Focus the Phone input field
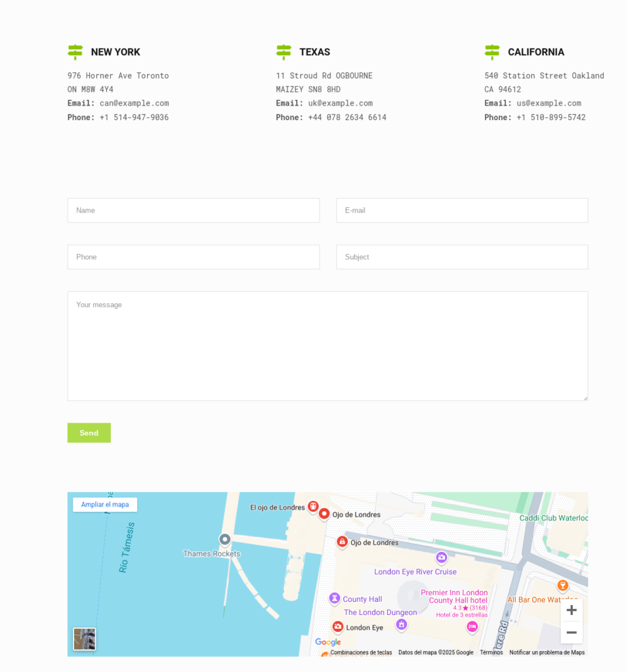The image size is (626, 672). point(194,257)
